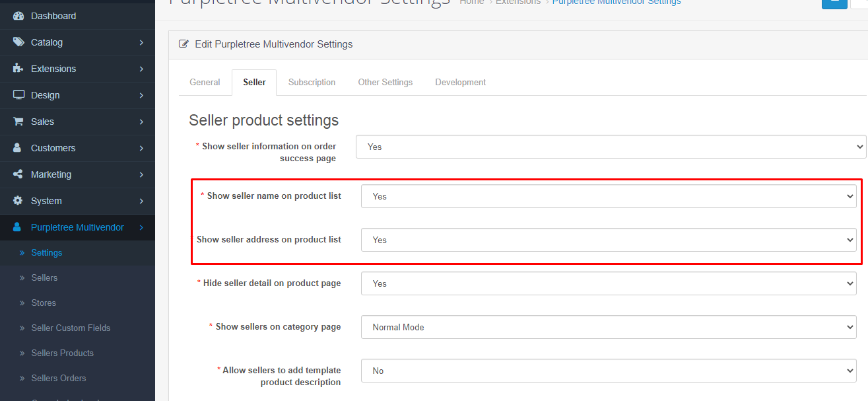Switch to the General tab
Image resolution: width=868 pixels, height=401 pixels.
pos(205,83)
